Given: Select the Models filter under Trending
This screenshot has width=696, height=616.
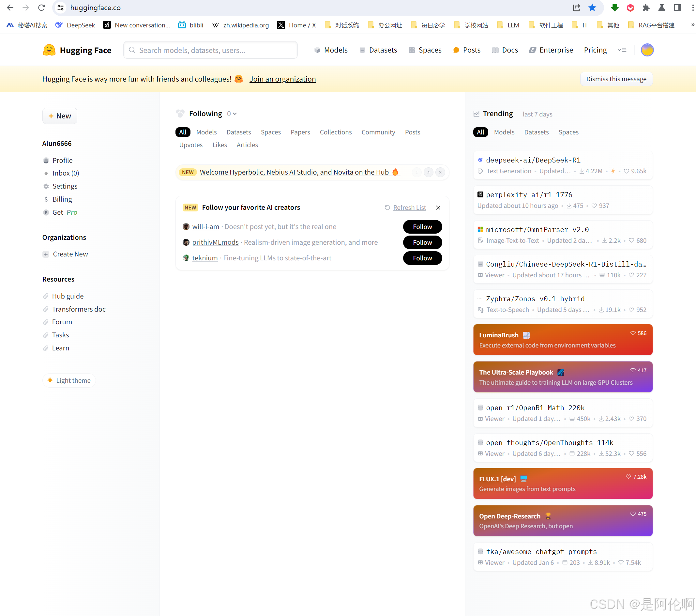Looking at the screenshot, I should tap(504, 132).
